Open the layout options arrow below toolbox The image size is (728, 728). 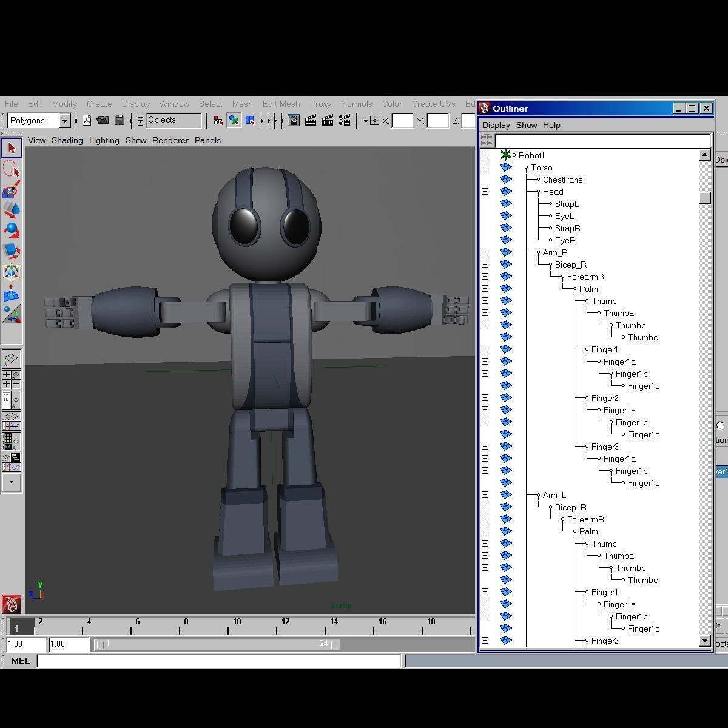[x=12, y=483]
